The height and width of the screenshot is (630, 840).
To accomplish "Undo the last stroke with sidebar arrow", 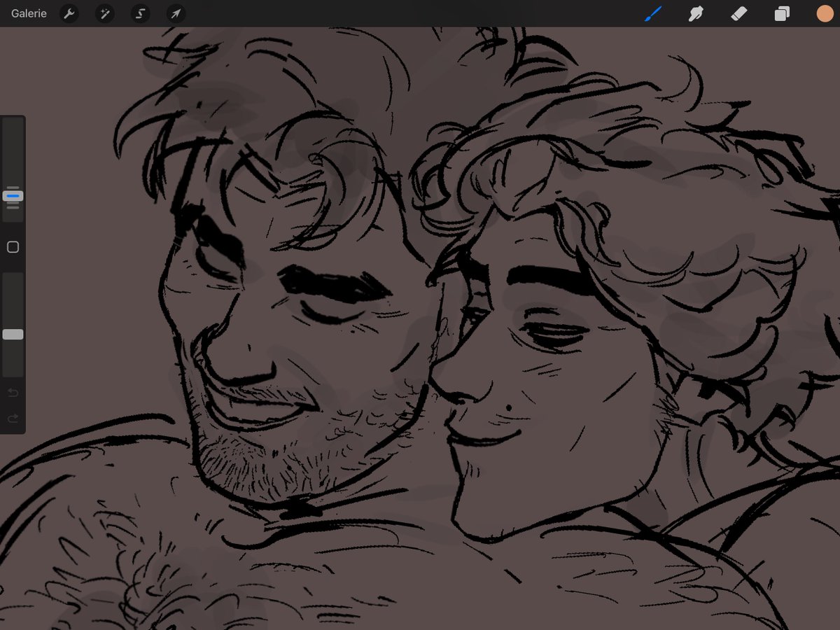I will point(13,393).
